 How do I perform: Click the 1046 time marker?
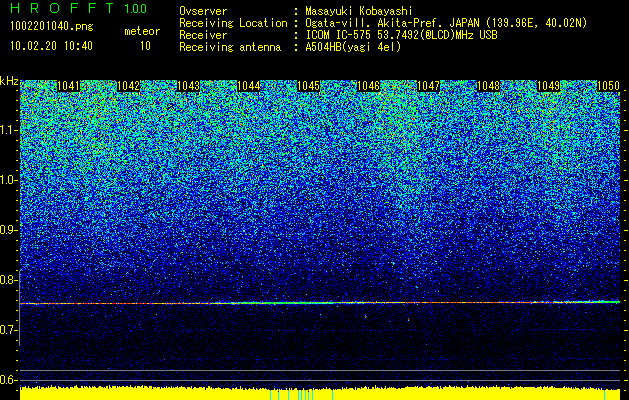click(x=368, y=86)
